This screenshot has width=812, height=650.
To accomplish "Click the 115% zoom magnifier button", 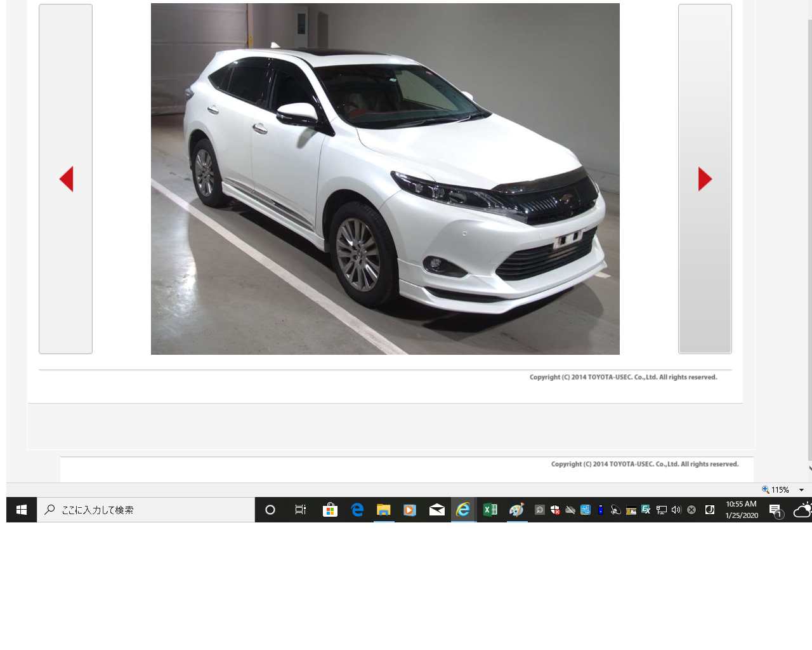I will [775, 490].
